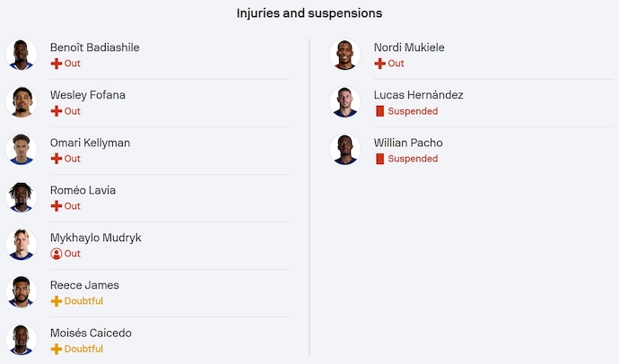Open Omari Kellyman's avatar photo
Screen dimensions: 619x364
click(x=21, y=150)
